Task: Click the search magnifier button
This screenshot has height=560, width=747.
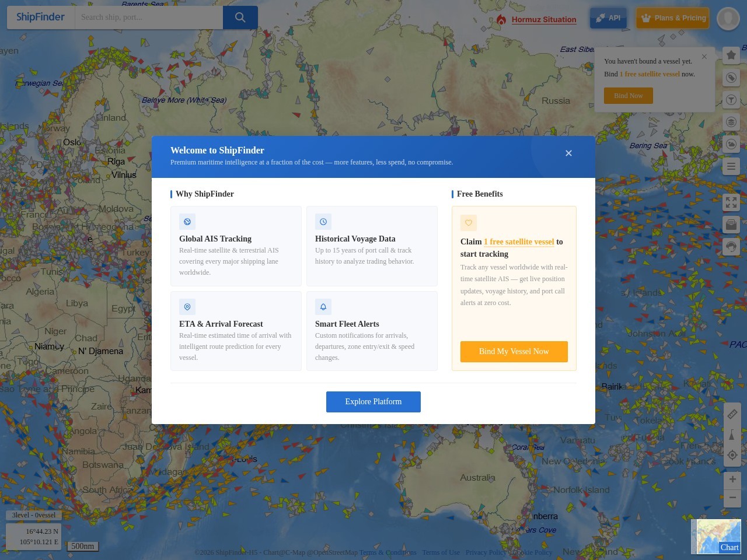Action: pyautogui.click(x=240, y=17)
